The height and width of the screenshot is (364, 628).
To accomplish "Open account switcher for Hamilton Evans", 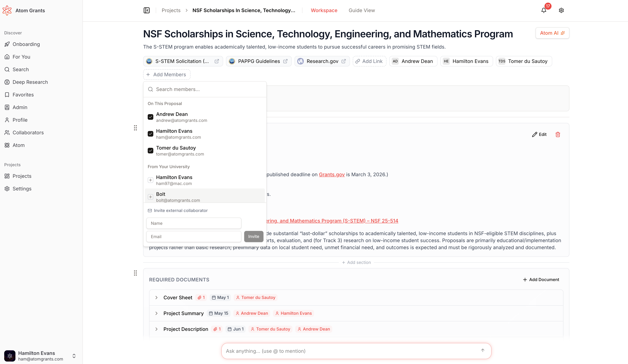I will tap(74, 356).
